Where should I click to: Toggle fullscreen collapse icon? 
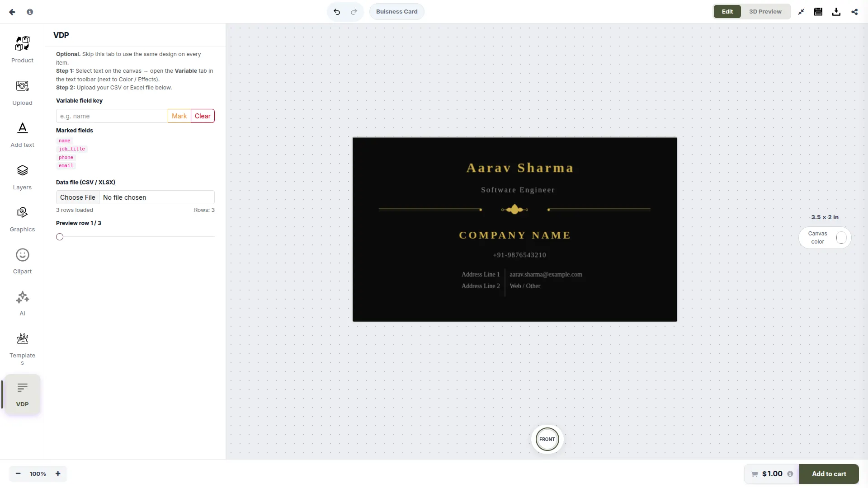tap(801, 12)
